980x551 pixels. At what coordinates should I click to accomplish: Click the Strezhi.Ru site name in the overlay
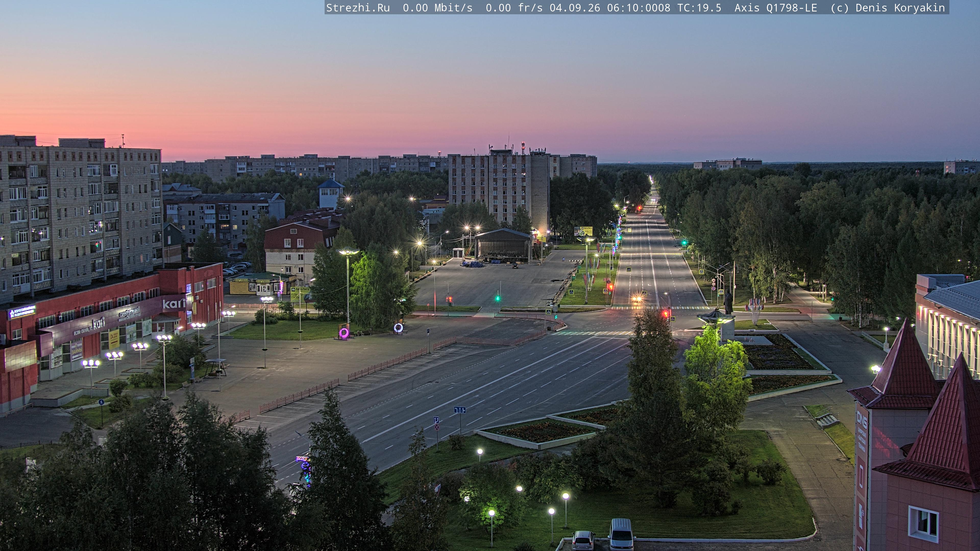click(x=358, y=8)
